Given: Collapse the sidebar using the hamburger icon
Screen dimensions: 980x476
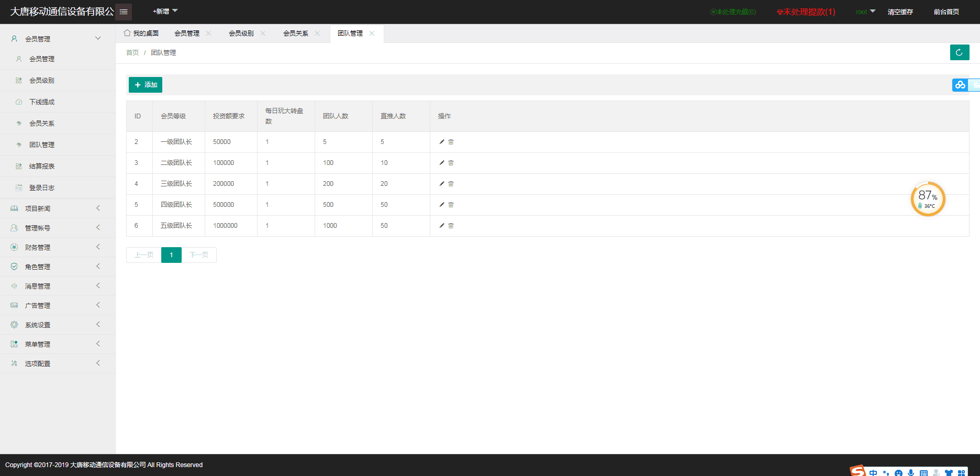Looking at the screenshot, I should [124, 12].
